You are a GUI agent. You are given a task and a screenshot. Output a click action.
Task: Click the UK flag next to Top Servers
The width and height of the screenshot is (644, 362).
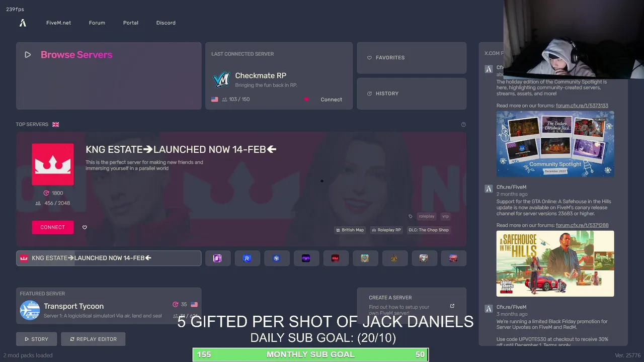point(56,124)
